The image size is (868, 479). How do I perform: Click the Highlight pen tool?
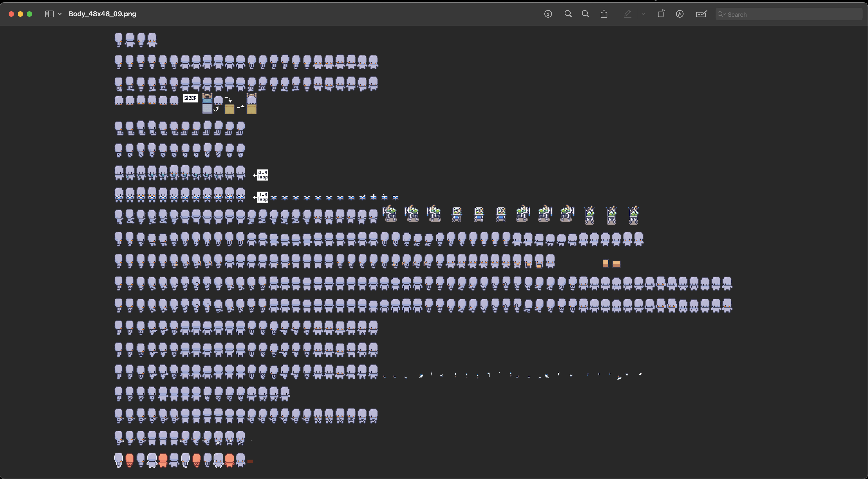(627, 14)
